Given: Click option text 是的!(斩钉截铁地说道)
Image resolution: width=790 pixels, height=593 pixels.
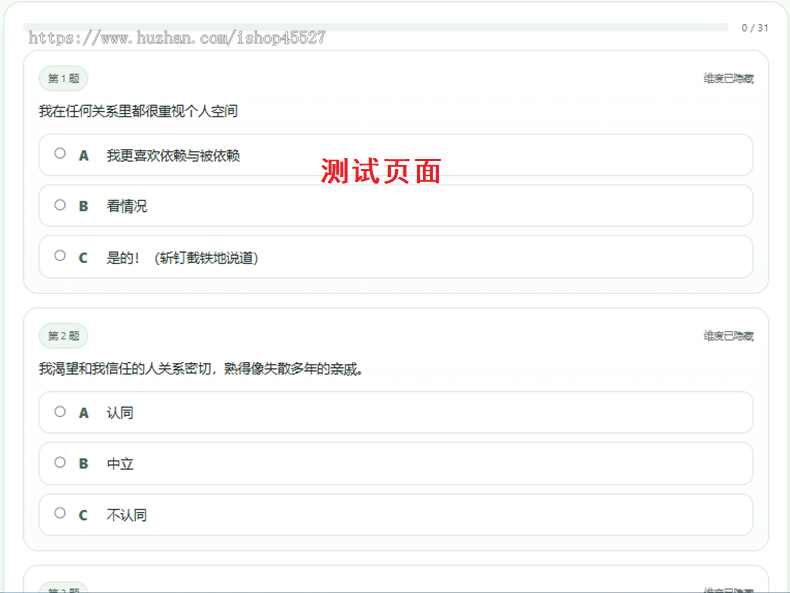Looking at the screenshot, I should click(182, 258).
